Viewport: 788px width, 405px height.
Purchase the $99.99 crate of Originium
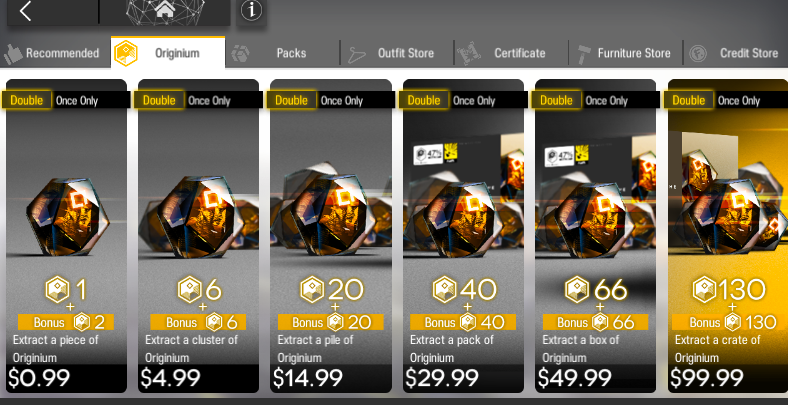[x=728, y=236]
